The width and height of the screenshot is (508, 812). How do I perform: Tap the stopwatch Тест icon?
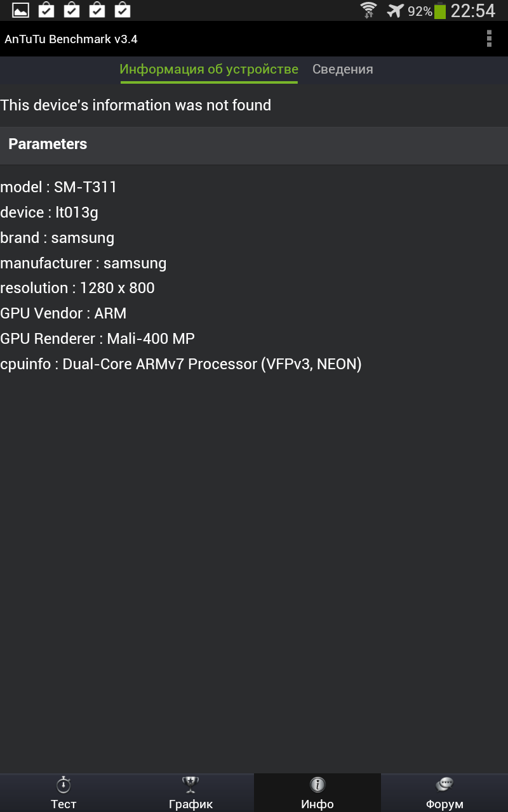tap(63, 784)
